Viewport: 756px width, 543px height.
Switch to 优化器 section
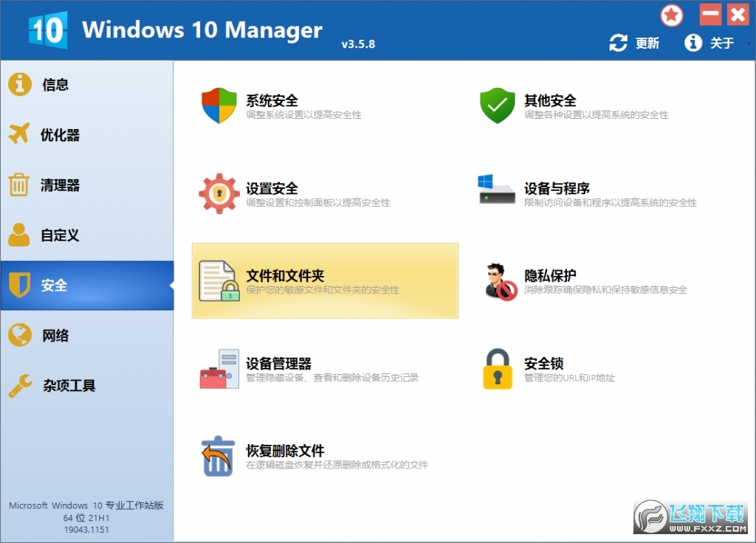pyautogui.click(x=60, y=135)
